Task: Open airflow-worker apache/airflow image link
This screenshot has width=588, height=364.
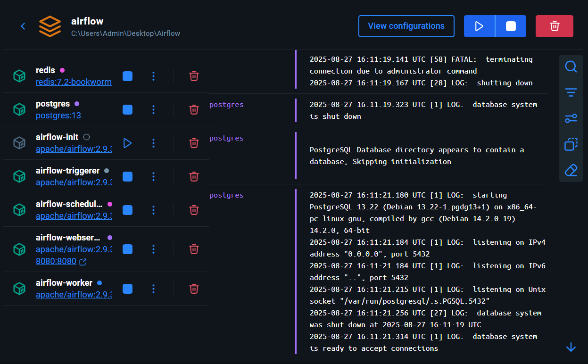Action: (x=74, y=295)
